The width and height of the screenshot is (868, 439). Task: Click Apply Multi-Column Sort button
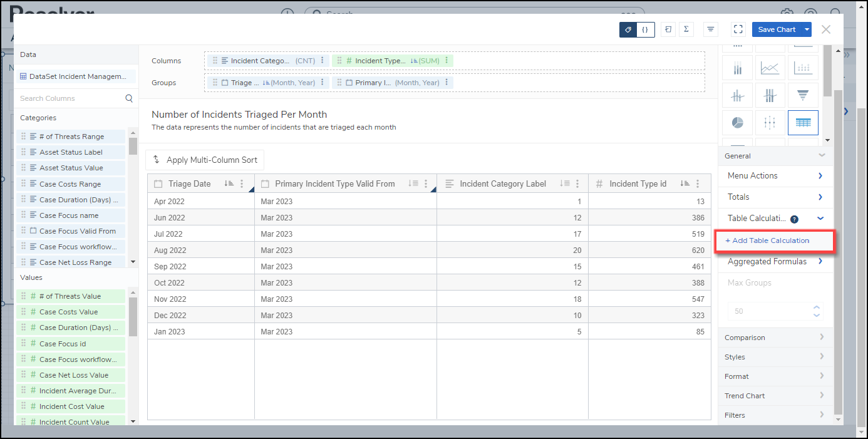coord(205,160)
